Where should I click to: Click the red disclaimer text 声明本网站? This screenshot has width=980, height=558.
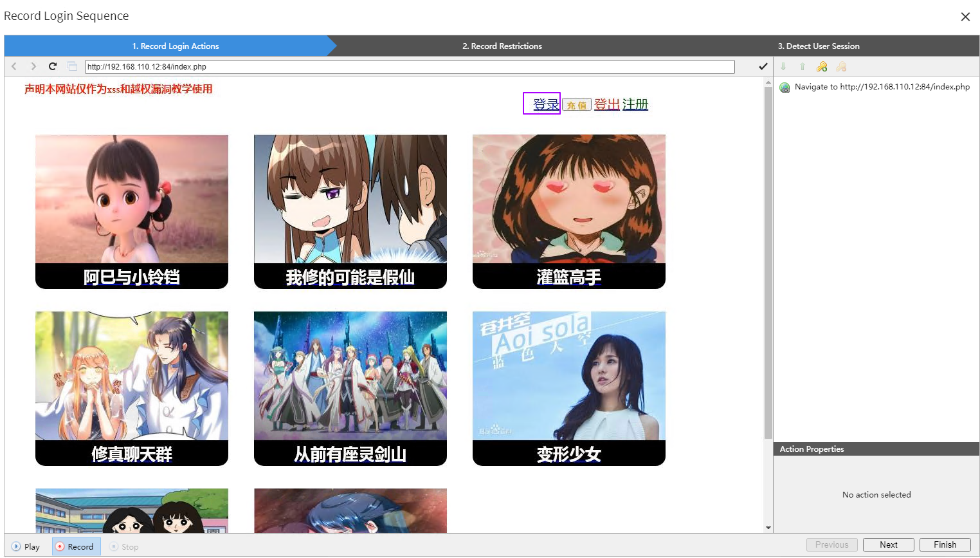coord(118,89)
